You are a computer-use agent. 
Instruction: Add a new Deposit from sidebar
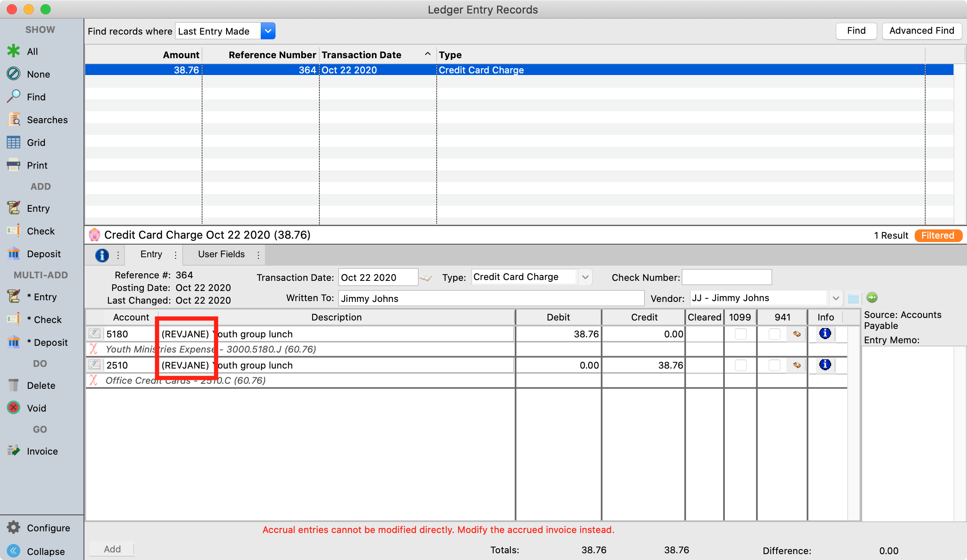click(14, 254)
